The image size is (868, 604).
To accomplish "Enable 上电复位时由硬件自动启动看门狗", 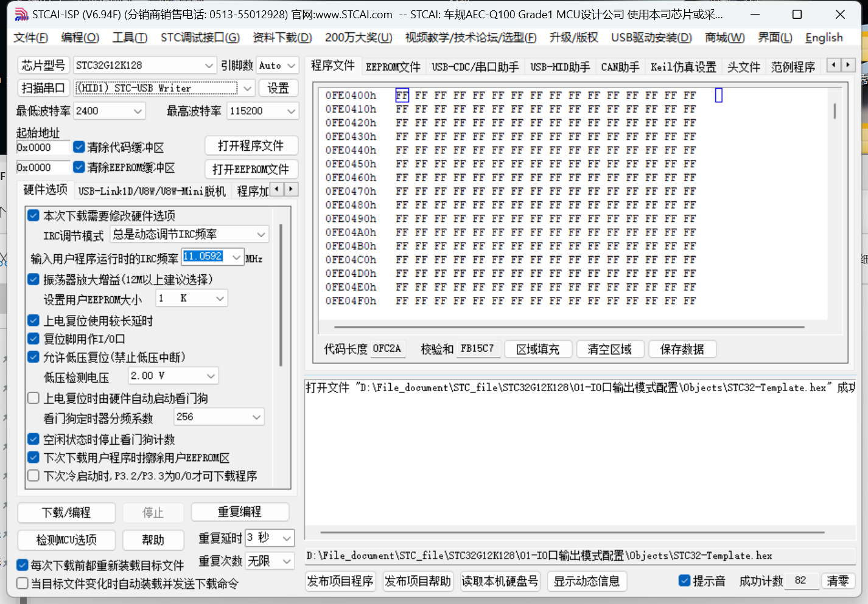I will pos(34,398).
